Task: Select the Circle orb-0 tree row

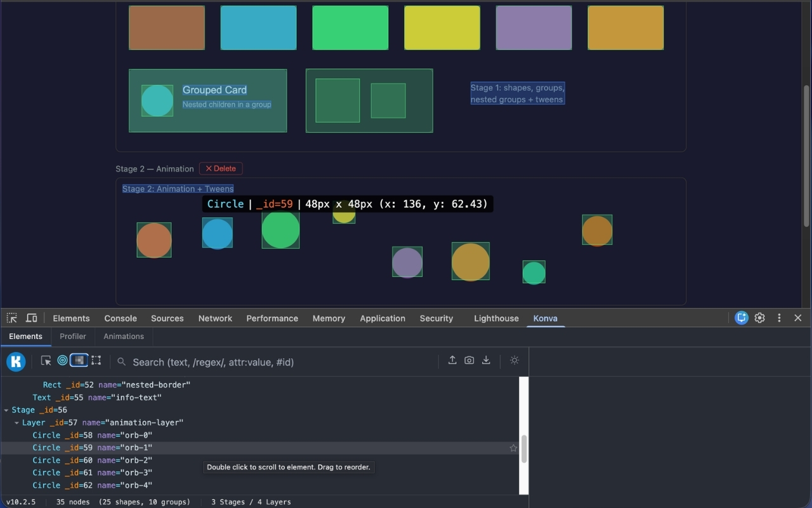Action: point(260,435)
